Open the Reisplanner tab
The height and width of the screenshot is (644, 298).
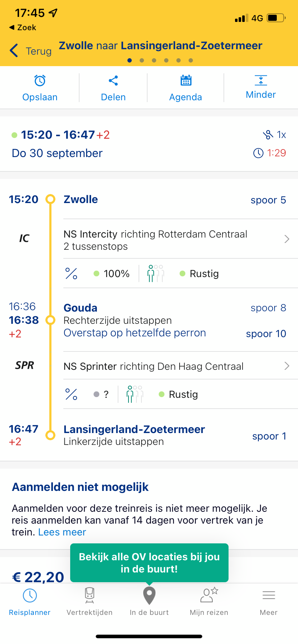coord(30,602)
